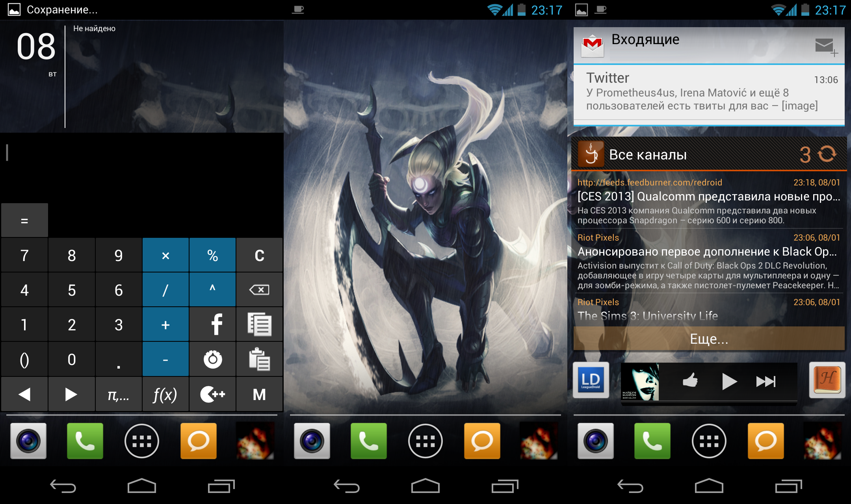Tap the calculator expression input field
The image size is (851, 504).
pyautogui.click(x=142, y=167)
